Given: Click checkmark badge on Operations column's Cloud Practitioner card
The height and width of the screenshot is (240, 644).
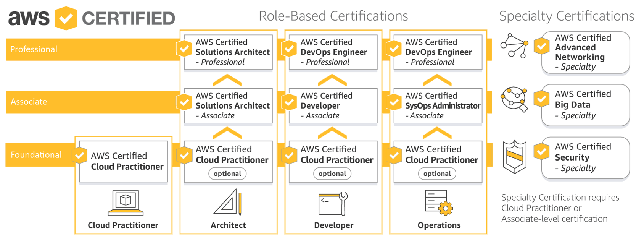Looking at the screenshot, I should tap(394, 155).
